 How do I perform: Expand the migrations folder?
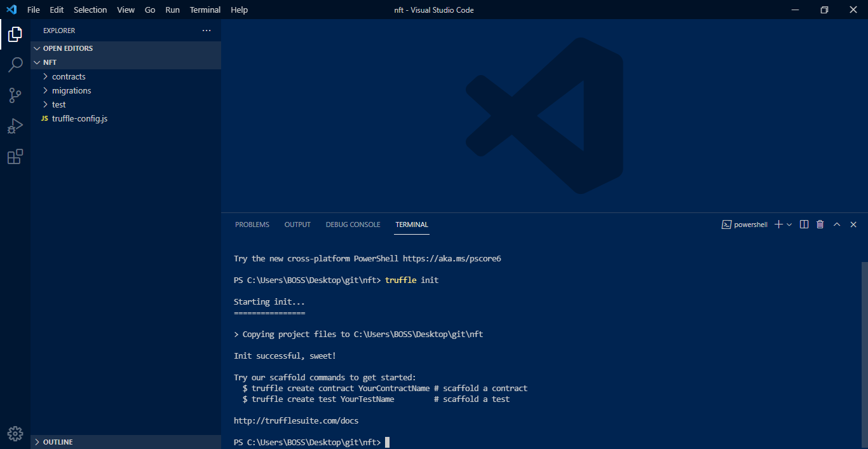126,90
